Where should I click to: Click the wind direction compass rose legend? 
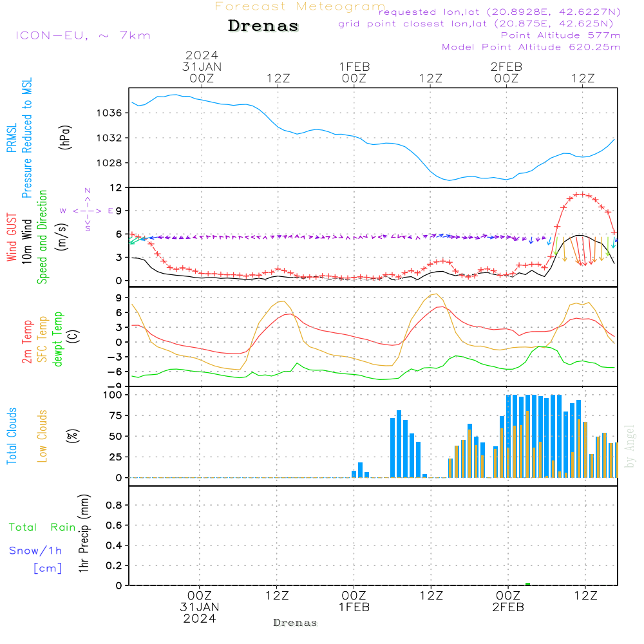tap(88, 211)
